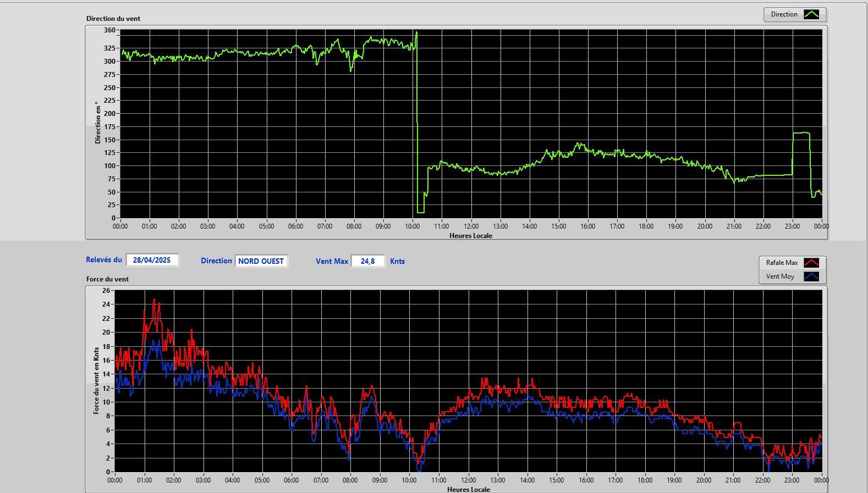Click the 14:00 tick on force chart

pyautogui.click(x=527, y=480)
